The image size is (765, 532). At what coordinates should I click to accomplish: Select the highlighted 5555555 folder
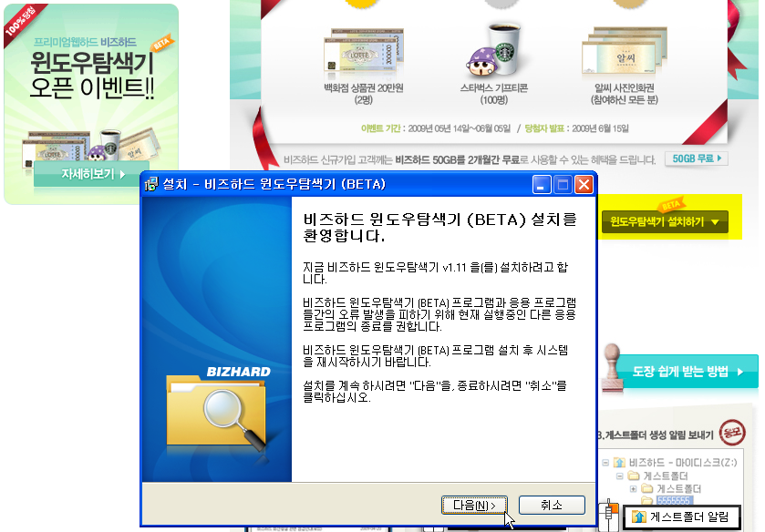point(673,501)
